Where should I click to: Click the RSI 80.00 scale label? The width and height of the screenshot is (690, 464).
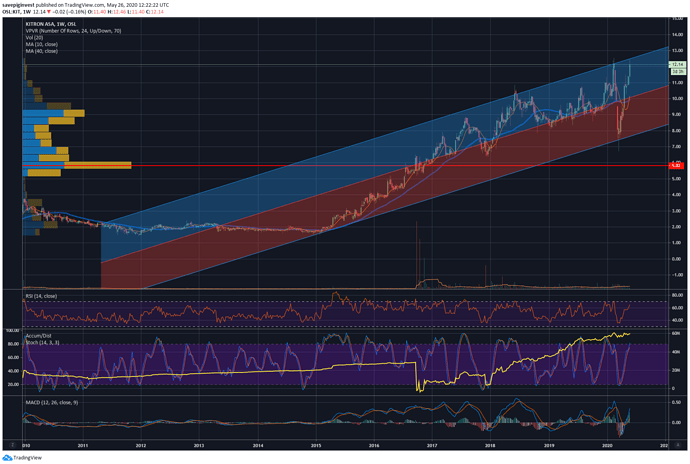pyautogui.click(x=677, y=295)
